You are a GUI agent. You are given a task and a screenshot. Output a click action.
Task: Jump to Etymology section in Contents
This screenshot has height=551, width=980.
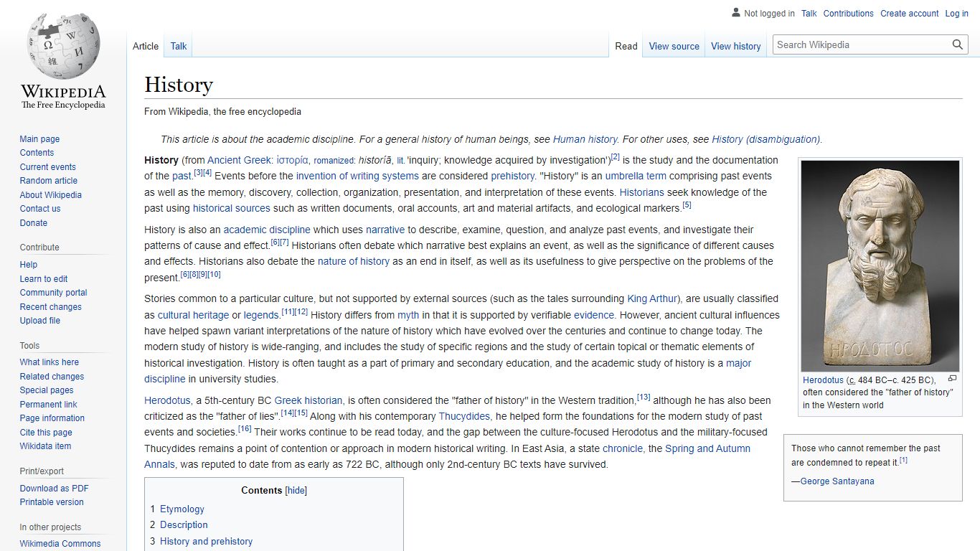pyautogui.click(x=182, y=509)
